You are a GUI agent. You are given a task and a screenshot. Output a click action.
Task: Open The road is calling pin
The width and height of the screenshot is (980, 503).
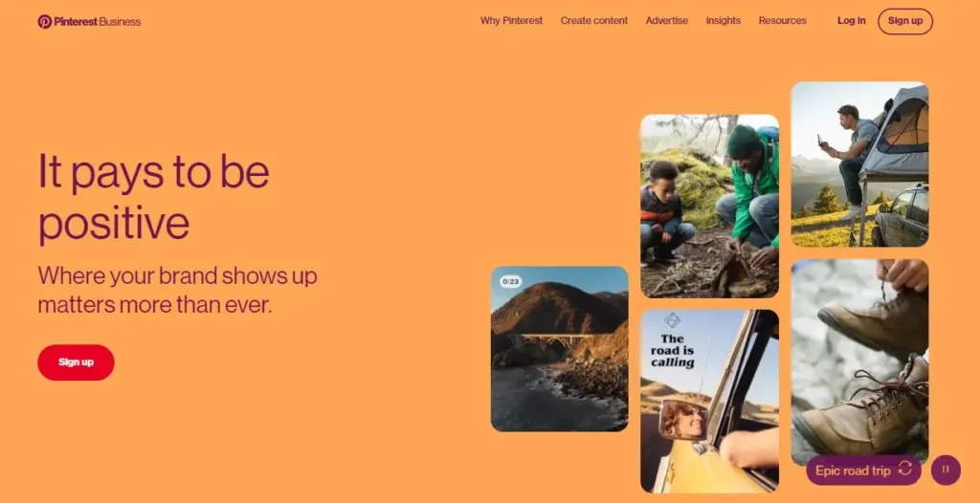point(709,401)
